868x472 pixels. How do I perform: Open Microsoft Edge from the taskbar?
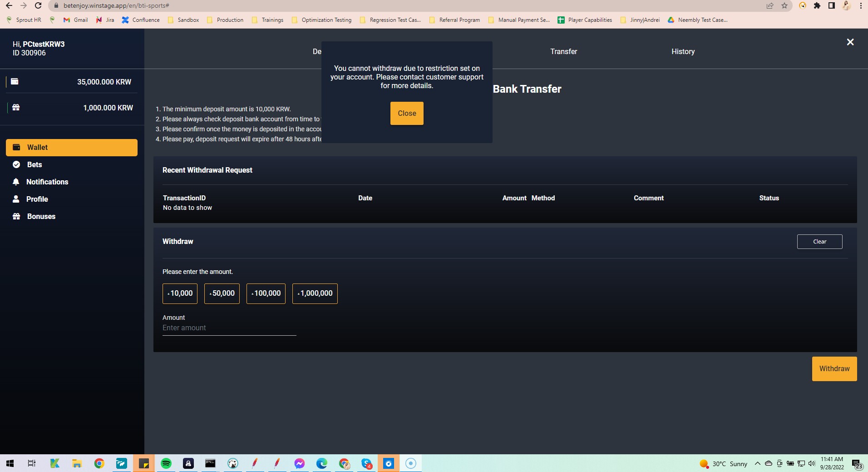pos(321,463)
